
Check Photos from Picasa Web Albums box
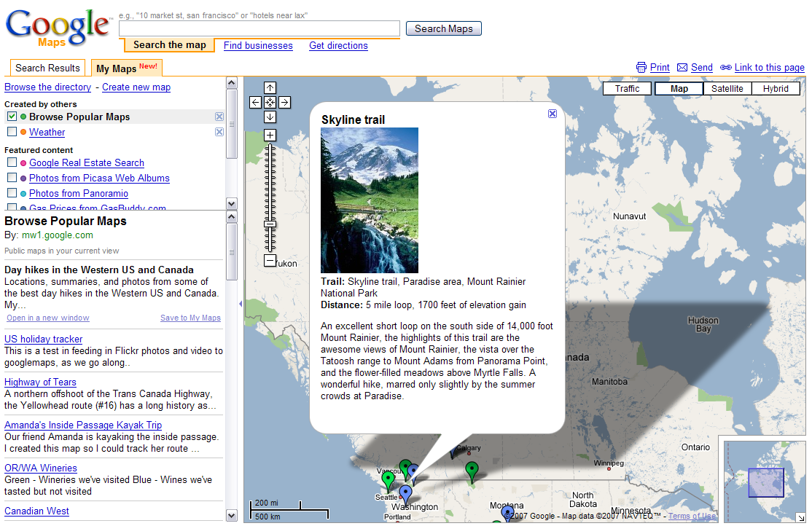(x=12, y=178)
